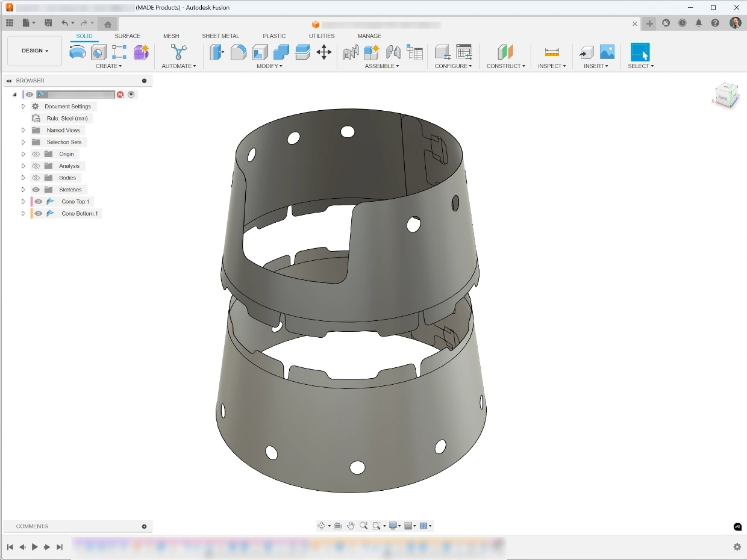Open the Automated Modeling tool icon

click(x=179, y=52)
